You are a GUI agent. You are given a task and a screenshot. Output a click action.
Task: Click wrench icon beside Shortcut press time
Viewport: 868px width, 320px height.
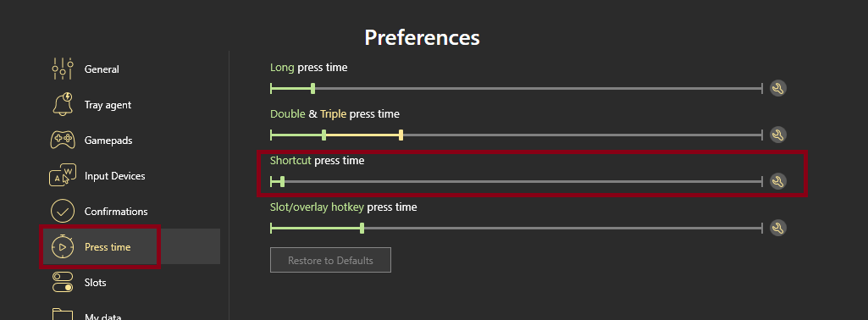(x=777, y=181)
